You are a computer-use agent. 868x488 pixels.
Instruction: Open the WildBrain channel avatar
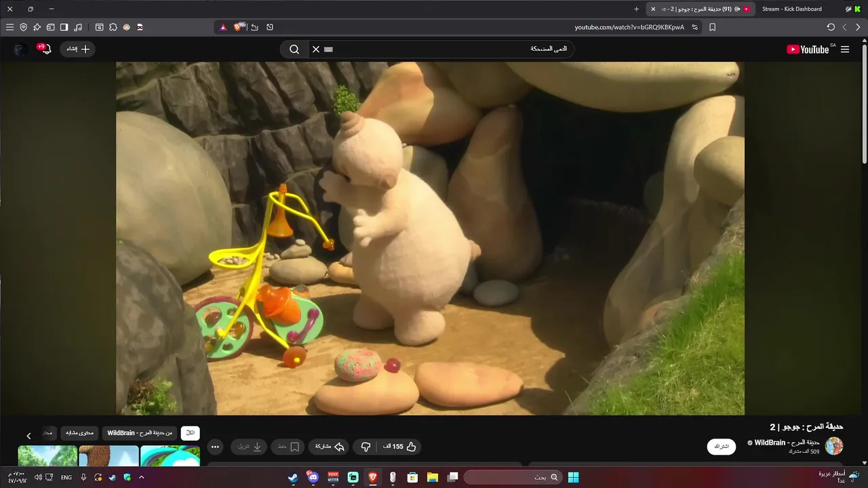(834, 446)
